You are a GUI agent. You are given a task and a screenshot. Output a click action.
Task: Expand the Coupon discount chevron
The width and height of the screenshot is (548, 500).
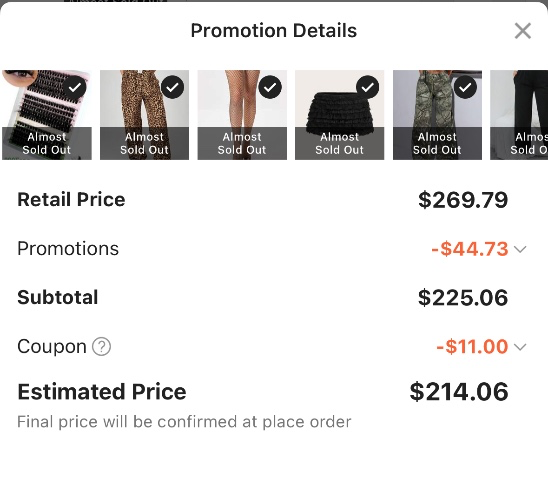(x=520, y=347)
